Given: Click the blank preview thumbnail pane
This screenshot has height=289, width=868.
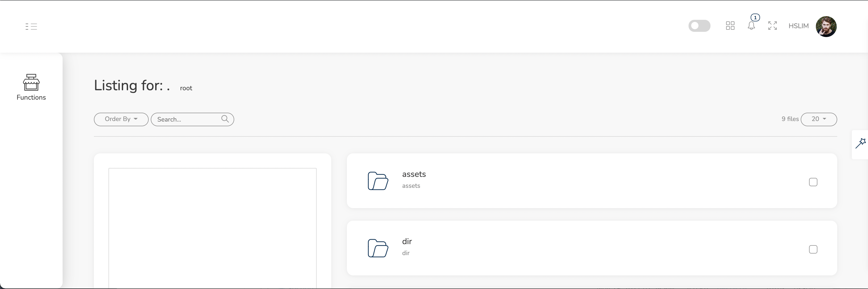Looking at the screenshot, I should [x=212, y=228].
